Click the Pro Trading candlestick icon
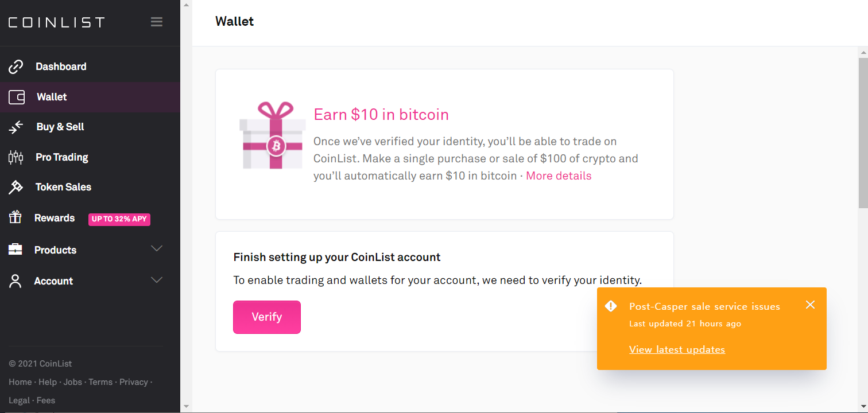 point(15,157)
